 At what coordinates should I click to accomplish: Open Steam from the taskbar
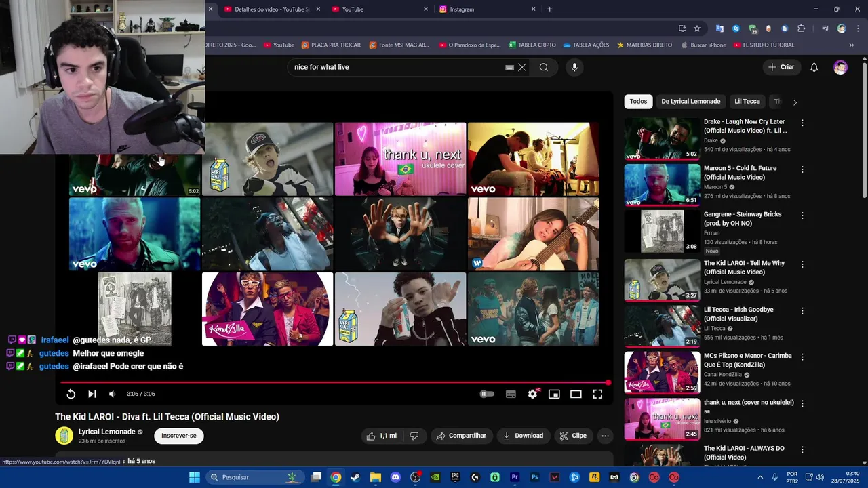[x=355, y=477]
